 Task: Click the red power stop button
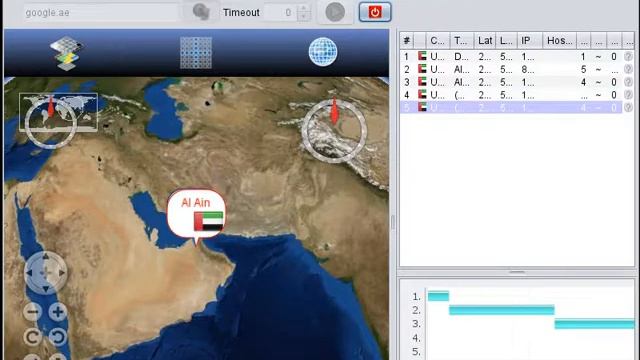point(375,12)
